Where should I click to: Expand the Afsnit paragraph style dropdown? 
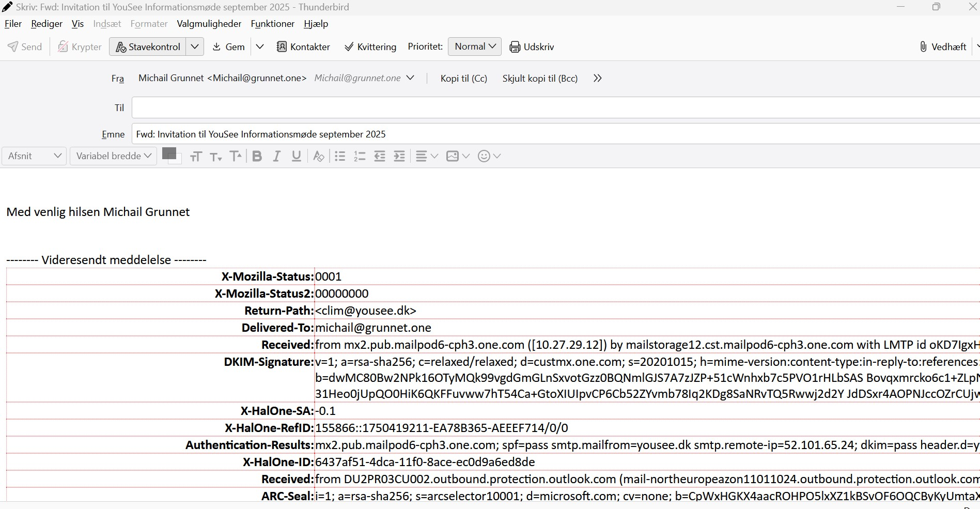tap(34, 156)
